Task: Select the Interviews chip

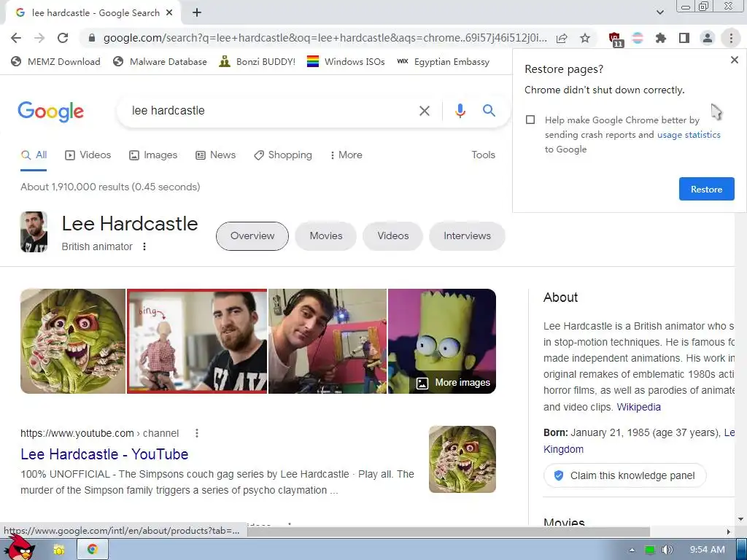Action: pyautogui.click(x=467, y=236)
